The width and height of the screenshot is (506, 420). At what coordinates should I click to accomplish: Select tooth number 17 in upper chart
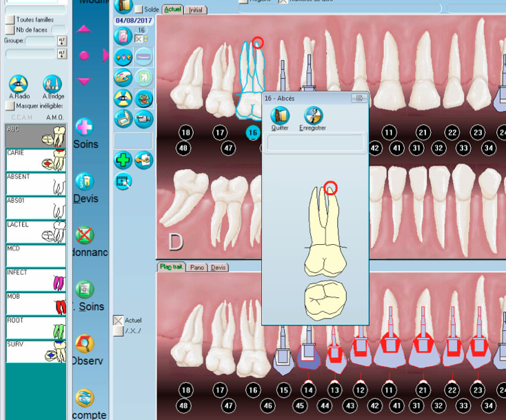pyautogui.click(x=220, y=132)
